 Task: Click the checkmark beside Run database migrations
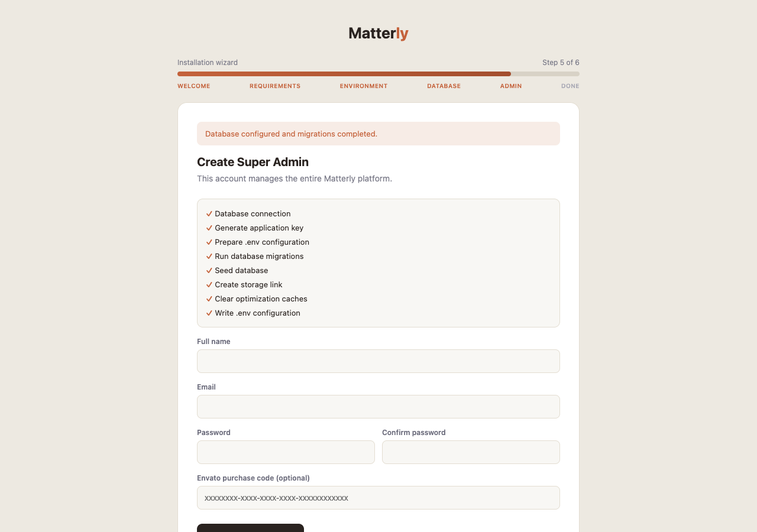point(209,257)
